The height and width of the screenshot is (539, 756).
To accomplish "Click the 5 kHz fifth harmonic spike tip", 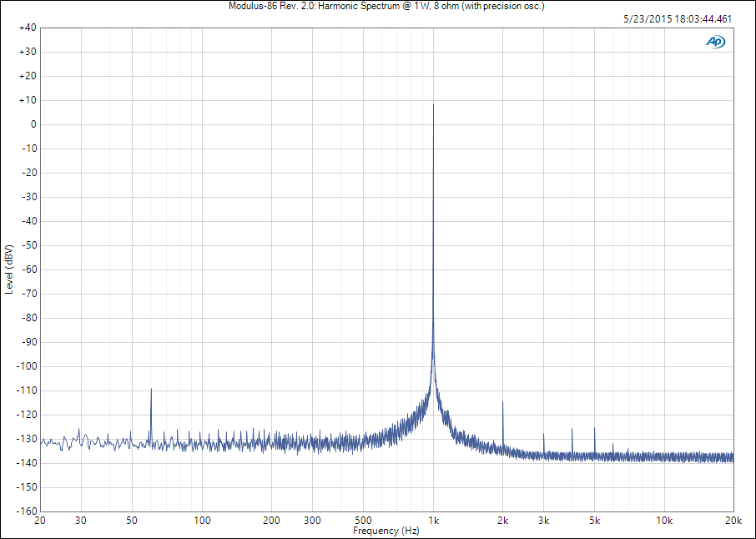I will tap(594, 428).
